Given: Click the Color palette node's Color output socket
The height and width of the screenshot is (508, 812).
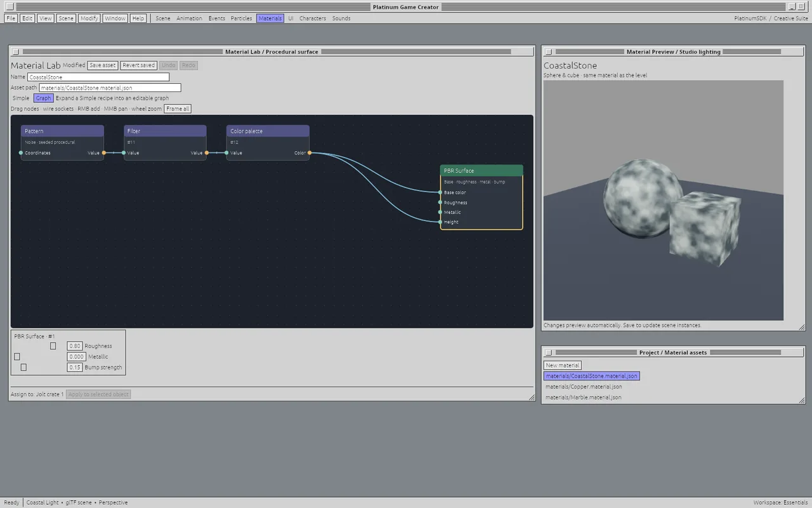Looking at the screenshot, I should (x=310, y=153).
